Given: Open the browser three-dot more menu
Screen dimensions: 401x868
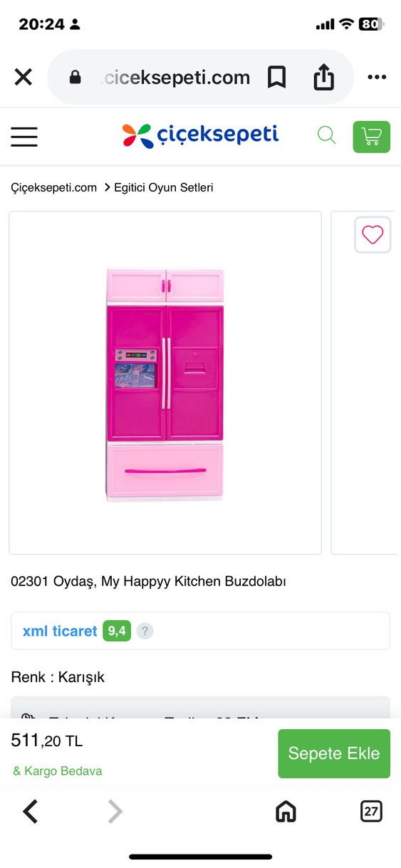Looking at the screenshot, I should [x=377, y=77].
